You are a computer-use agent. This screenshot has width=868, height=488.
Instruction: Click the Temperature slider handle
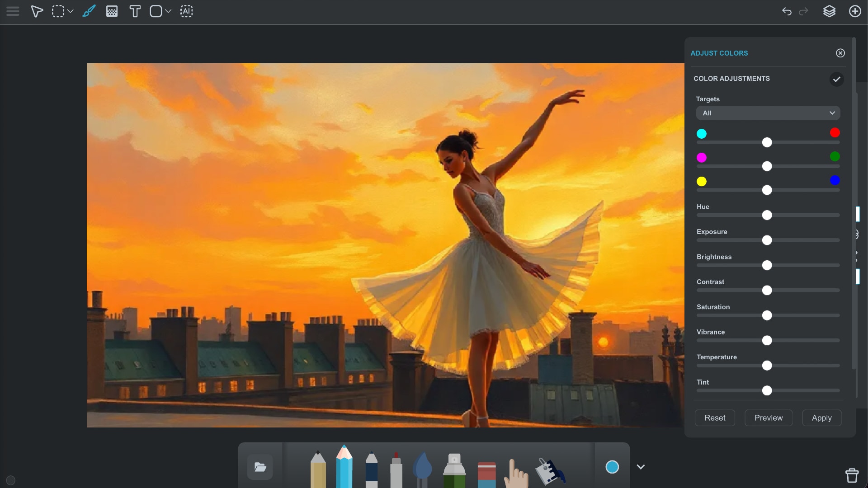point(767,366)
